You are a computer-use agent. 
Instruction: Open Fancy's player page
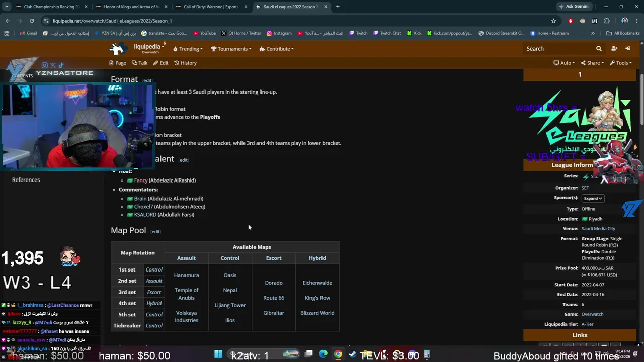[x=141, y=180]
